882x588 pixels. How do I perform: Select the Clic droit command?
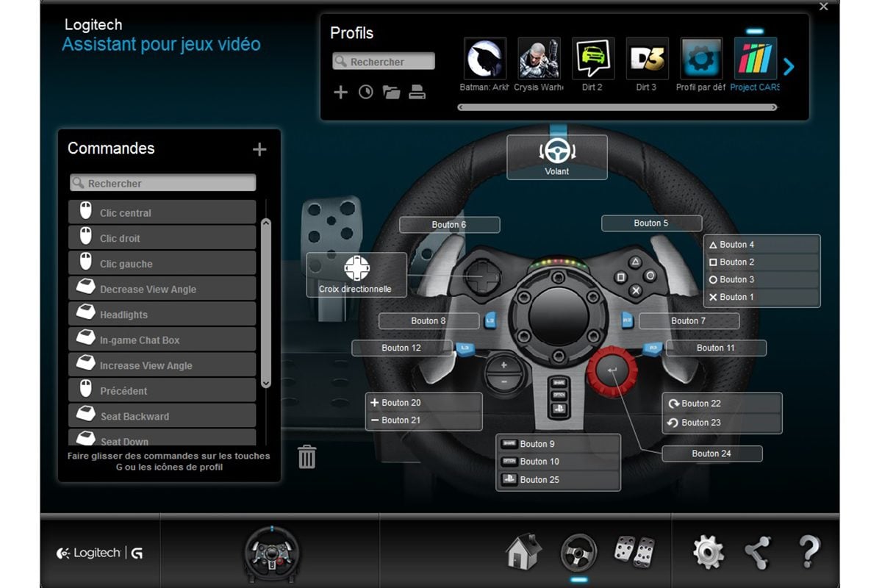pos(162,238)
